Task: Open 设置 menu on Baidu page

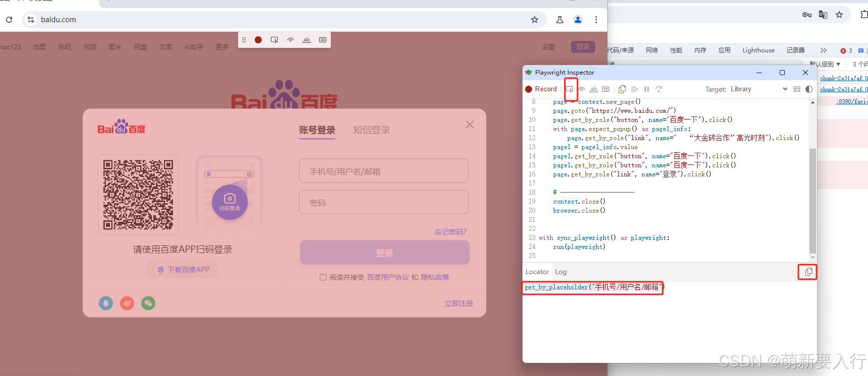Action: pyautogui.click(x=548, y=47)
